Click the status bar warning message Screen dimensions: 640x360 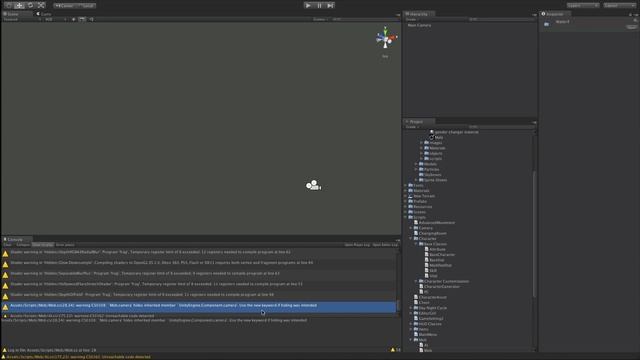coord(79,357)
